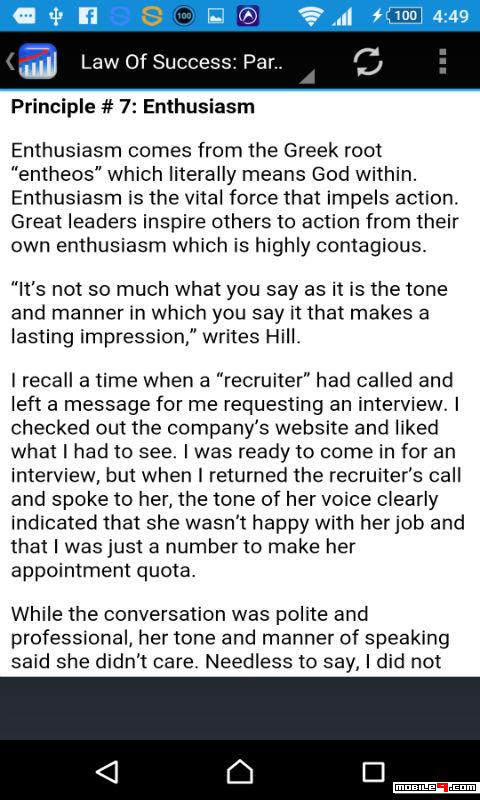Tap the dropdown triangle beside the title
Image resolution: width=480 pixels, height=800 pixels.
tap(307, 76)
